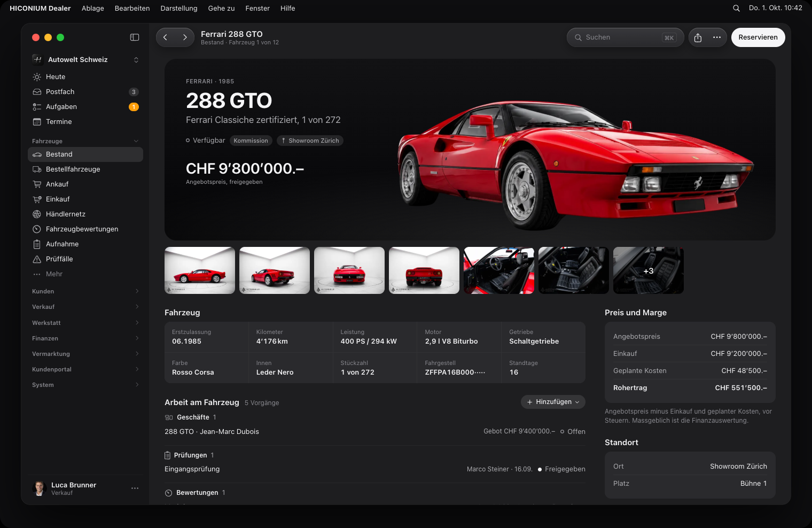
Task: Open the 288 GTO Jean-Marc Dubois deal
Action: pyautogui.click(x=375, y=431)
